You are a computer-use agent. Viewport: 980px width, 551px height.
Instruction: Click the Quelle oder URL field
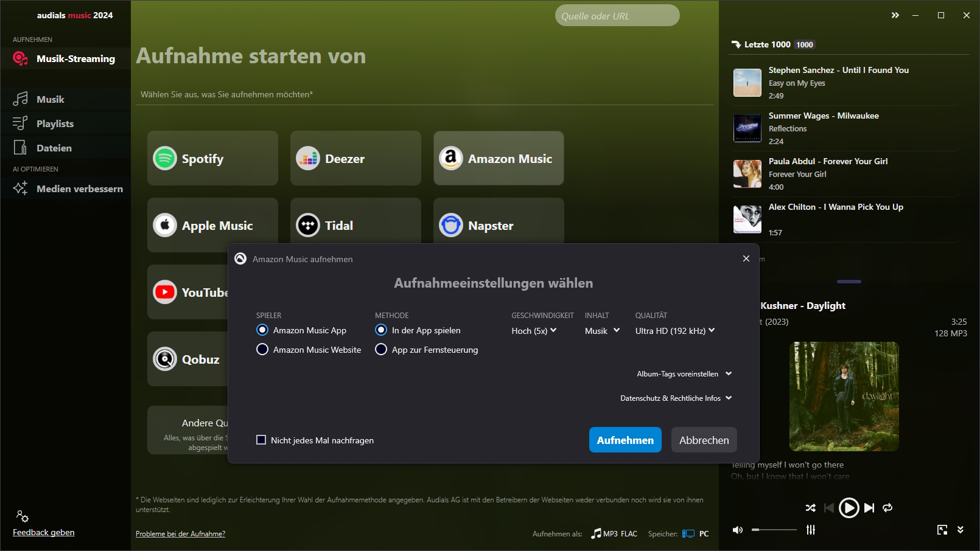click(617, 16)
